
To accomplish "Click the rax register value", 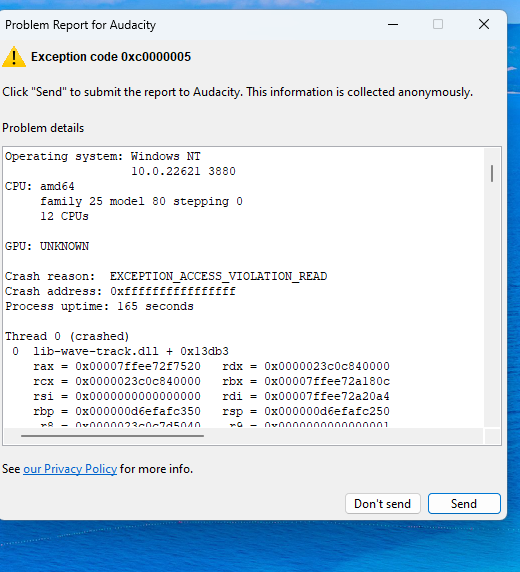I will click(x=138, y=366).
